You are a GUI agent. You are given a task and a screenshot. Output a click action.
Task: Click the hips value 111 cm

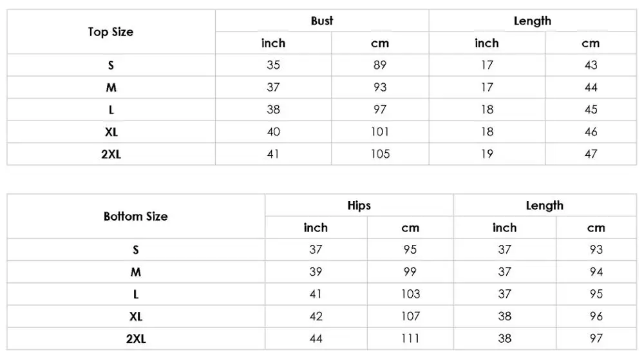(410, 338)
